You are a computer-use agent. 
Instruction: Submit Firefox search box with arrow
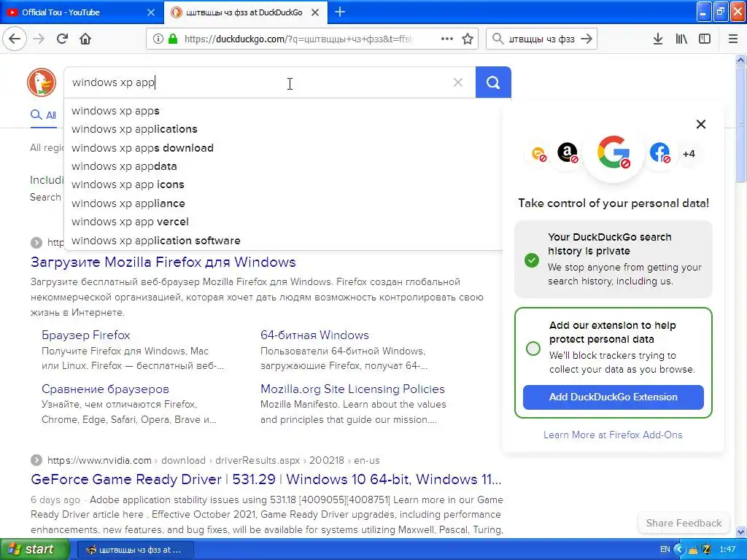pos(587,39)
